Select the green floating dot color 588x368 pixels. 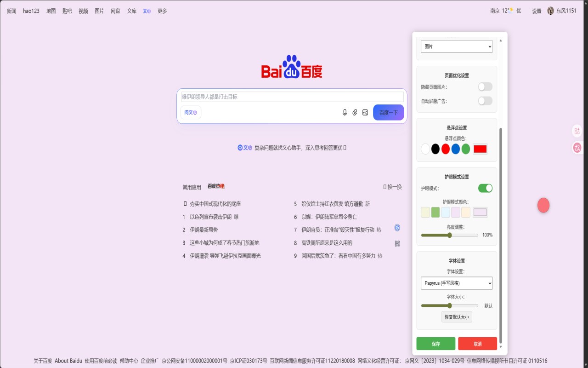coord(466,149)
